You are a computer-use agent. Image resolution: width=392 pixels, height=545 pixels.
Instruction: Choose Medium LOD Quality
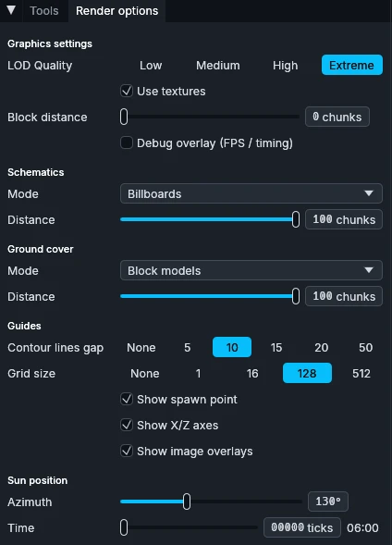tap(217, 65)
